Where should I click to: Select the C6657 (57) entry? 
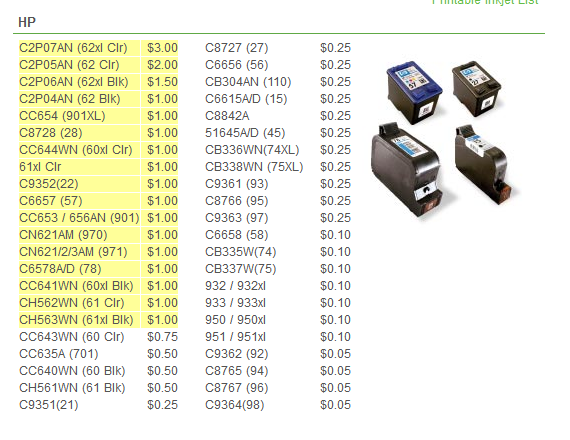coord(51,201)
